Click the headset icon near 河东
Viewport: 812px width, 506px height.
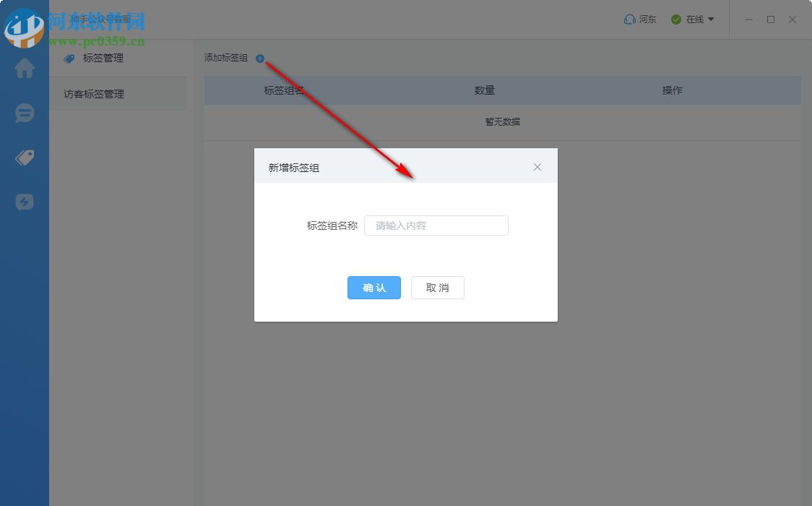[628, 20]
